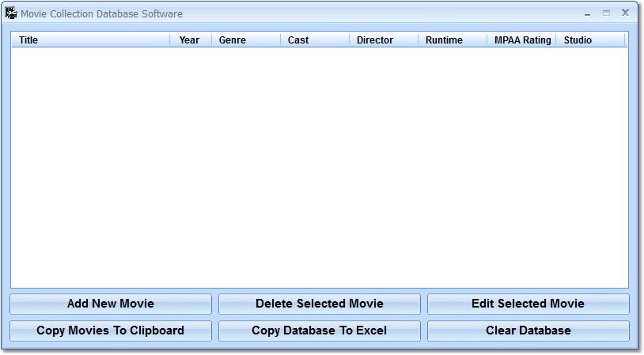Export using Copy Database To Excel
The width and height of the screenshot is (644, 355).
click(x=319, y=330)
